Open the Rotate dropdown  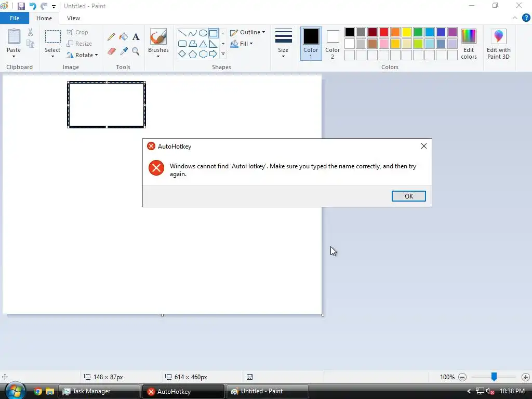click(x=82, y=55)
